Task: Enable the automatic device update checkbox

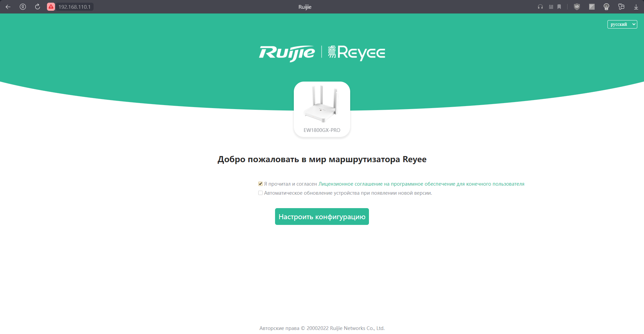Action: pos(260,193)
